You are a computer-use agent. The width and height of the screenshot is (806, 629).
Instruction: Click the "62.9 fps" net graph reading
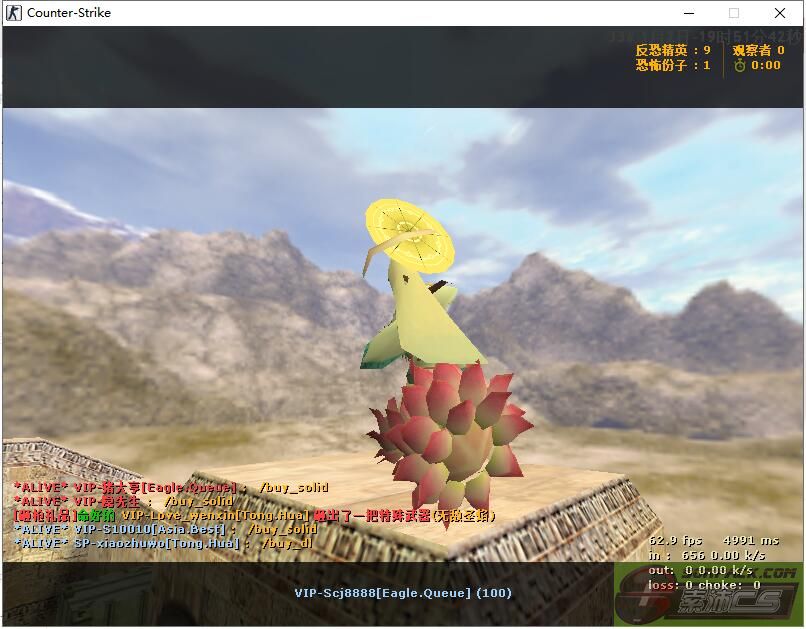pos(675,541)
